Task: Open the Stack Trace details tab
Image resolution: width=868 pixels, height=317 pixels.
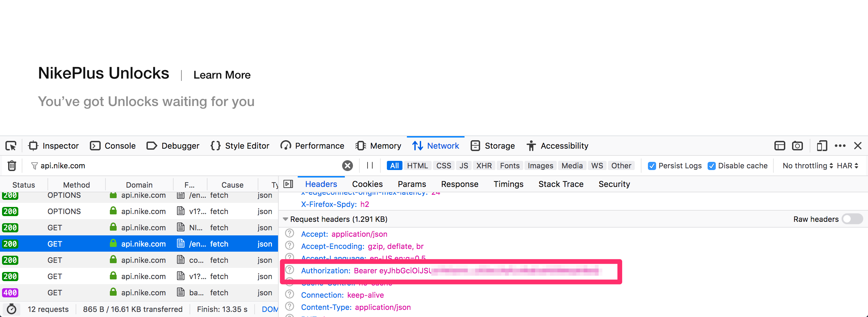Action: (x=561, y=184)
